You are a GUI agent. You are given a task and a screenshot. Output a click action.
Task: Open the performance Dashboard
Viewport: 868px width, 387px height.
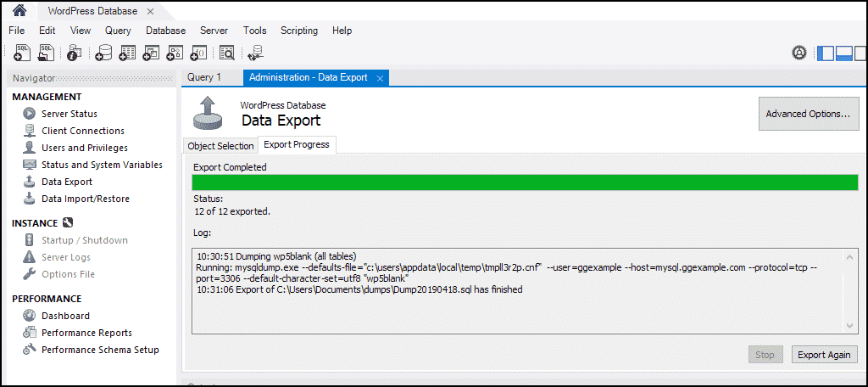click(x=65, y=316)
